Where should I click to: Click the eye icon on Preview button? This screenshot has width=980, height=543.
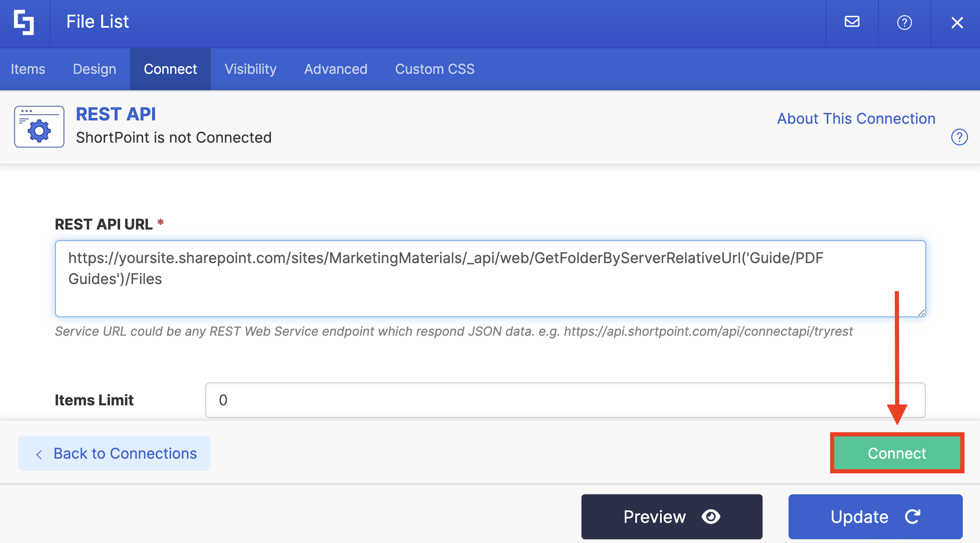coord(711,517)
